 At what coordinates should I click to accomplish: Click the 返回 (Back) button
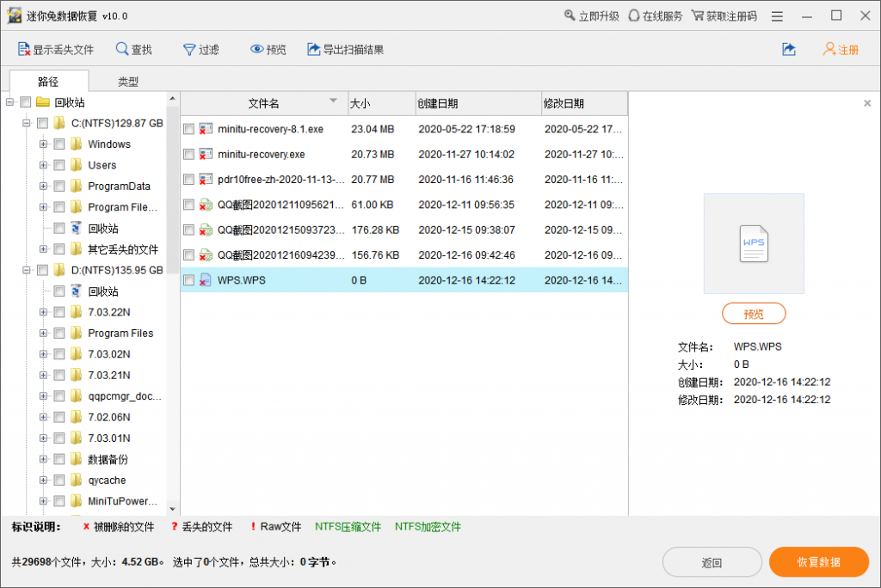[x=712, y=562]
